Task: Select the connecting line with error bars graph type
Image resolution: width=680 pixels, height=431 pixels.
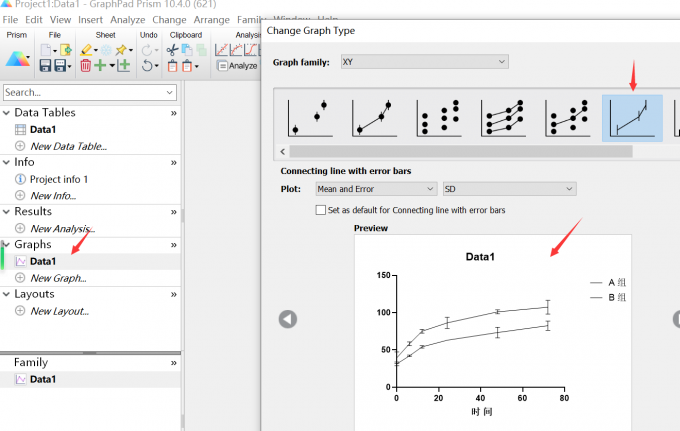Action: pyautogui.click(x=631, y=119)
